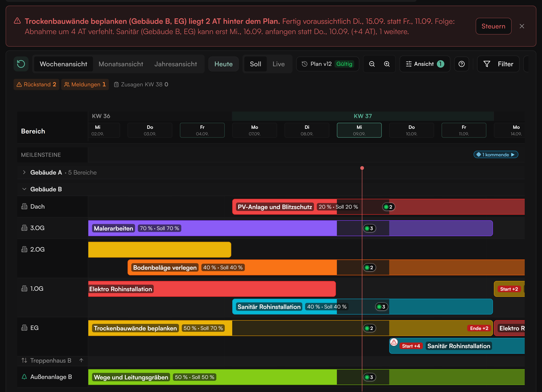Dismiss the delay warning banner

click(521, 26)
